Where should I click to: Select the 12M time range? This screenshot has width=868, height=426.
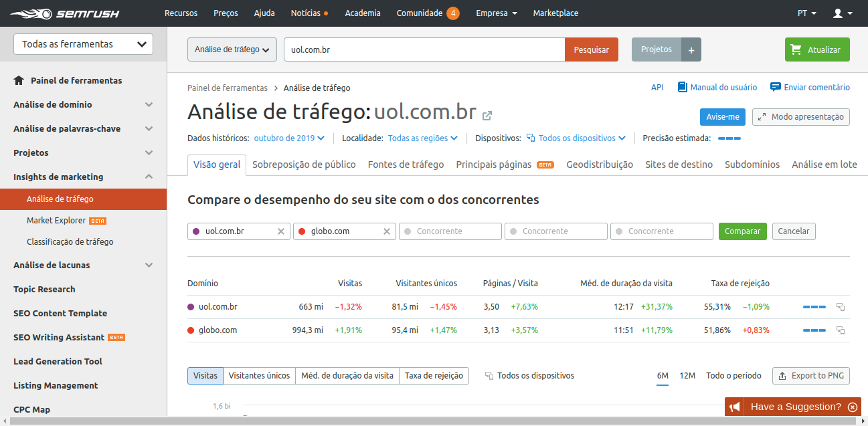(x=687, y=376)
